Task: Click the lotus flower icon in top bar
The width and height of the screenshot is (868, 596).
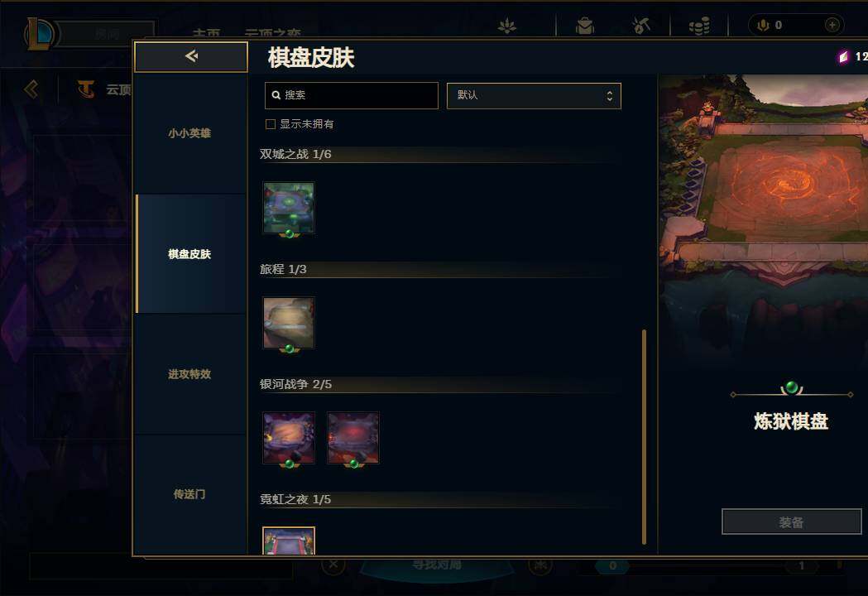Action: pos(506,26)
